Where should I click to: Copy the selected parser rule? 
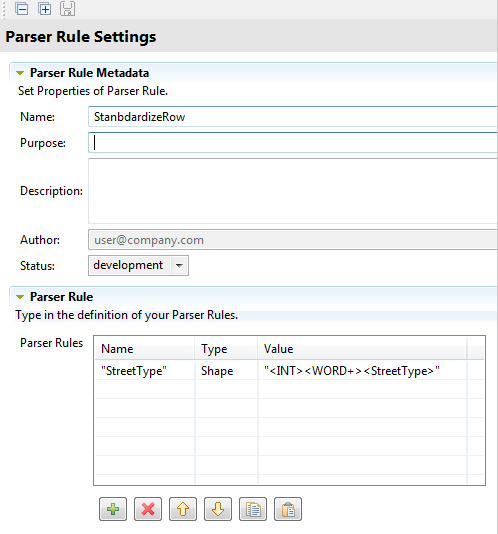point(253,509)
